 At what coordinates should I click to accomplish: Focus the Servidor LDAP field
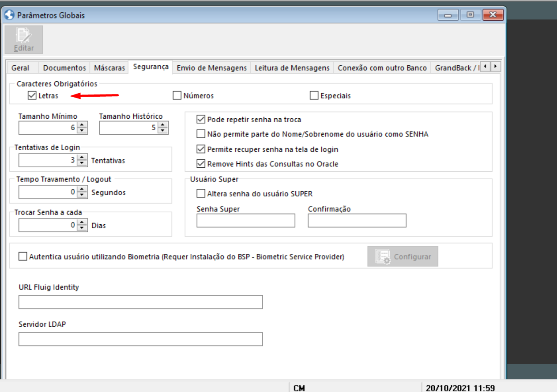click(140, 339)
